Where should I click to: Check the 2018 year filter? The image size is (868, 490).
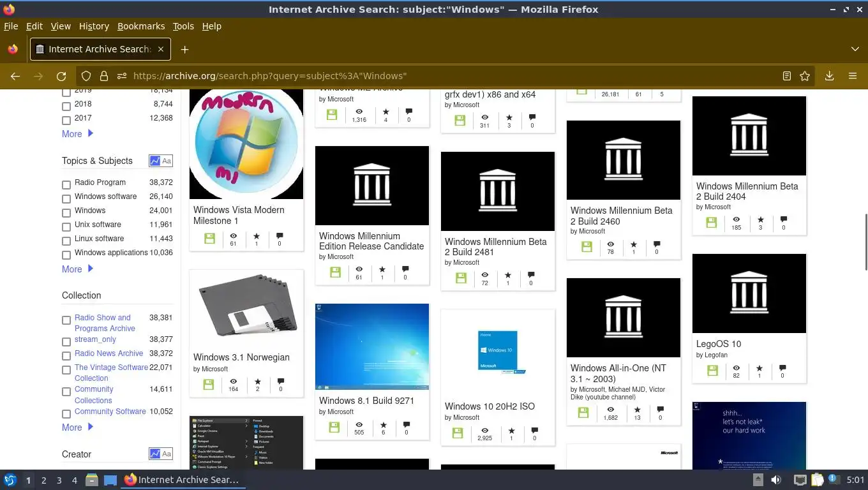coord(66,105)
